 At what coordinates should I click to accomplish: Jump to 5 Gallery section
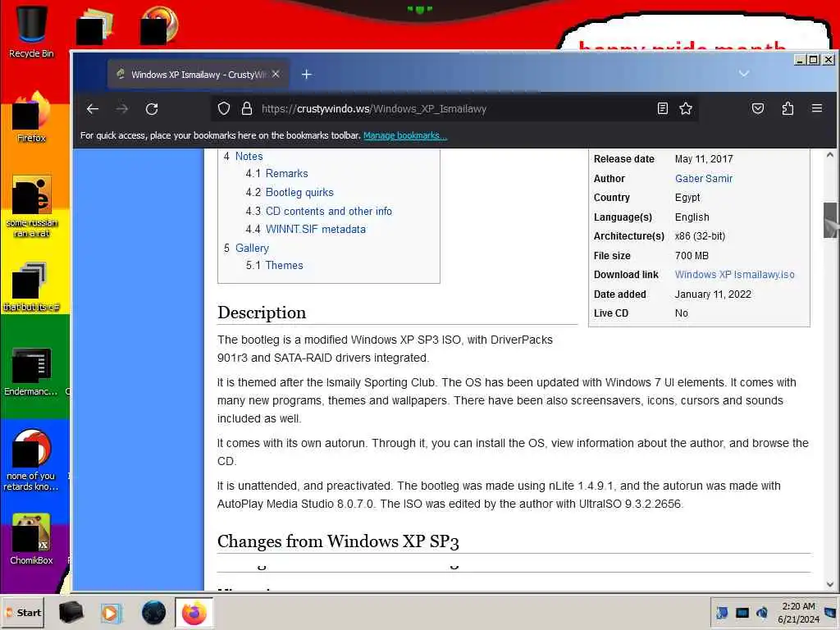click(252, 248)
